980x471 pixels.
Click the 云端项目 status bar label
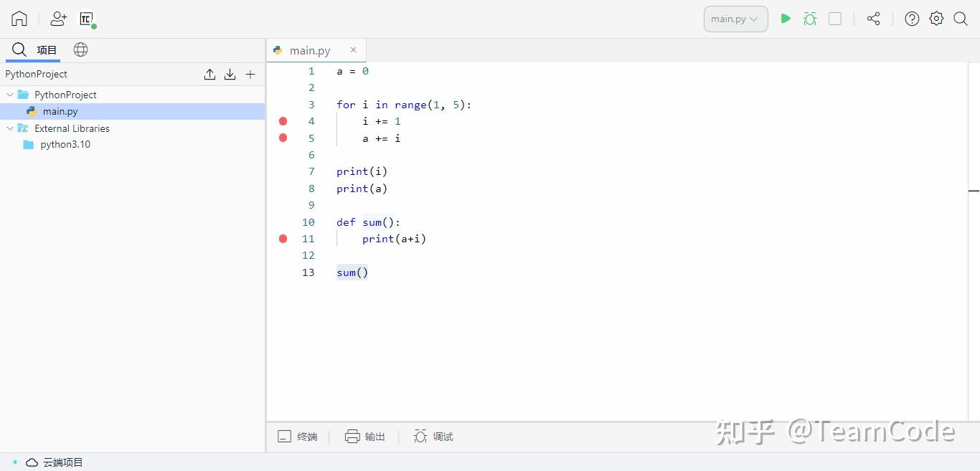point(63,462)
